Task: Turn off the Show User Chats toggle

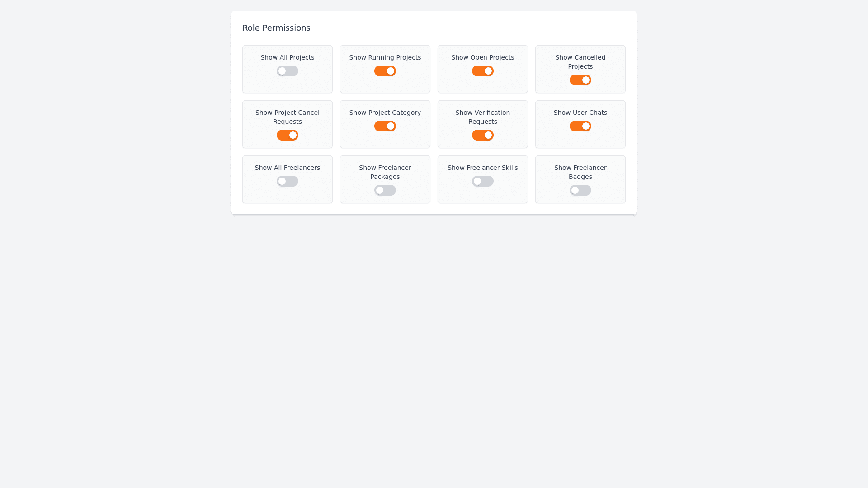Action: (580, 126)
